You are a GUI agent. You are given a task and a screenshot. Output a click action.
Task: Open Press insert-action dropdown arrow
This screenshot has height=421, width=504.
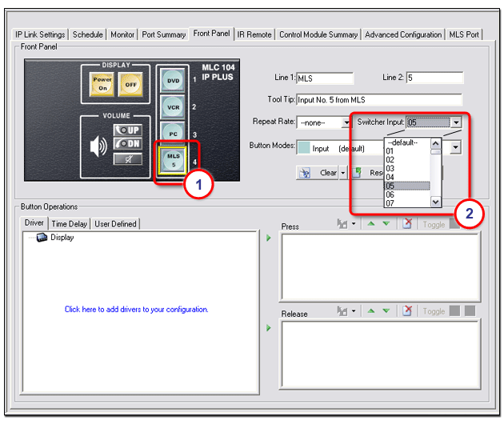click(x=354, y=223)
